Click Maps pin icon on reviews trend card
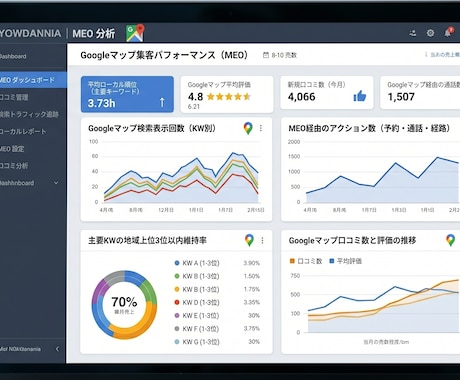Screen dimensions: 460x380 coord(450,240)
